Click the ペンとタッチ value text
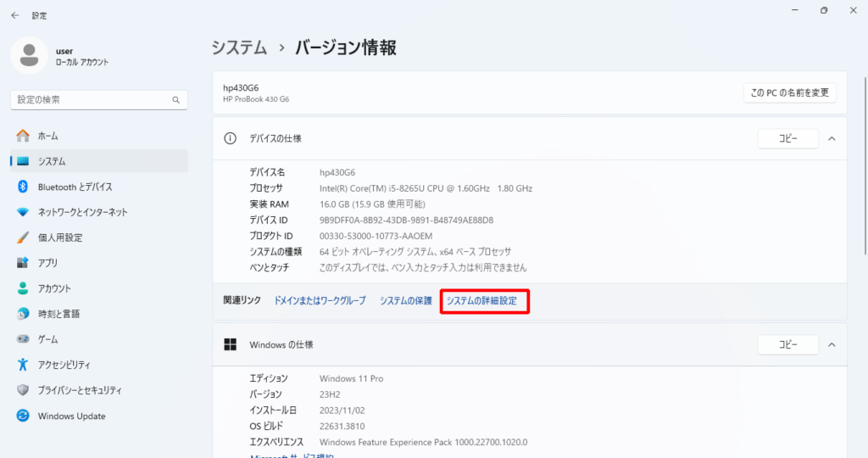Image resolution: width=868 pixels, height=458 pixels. (x=423, y=267)
